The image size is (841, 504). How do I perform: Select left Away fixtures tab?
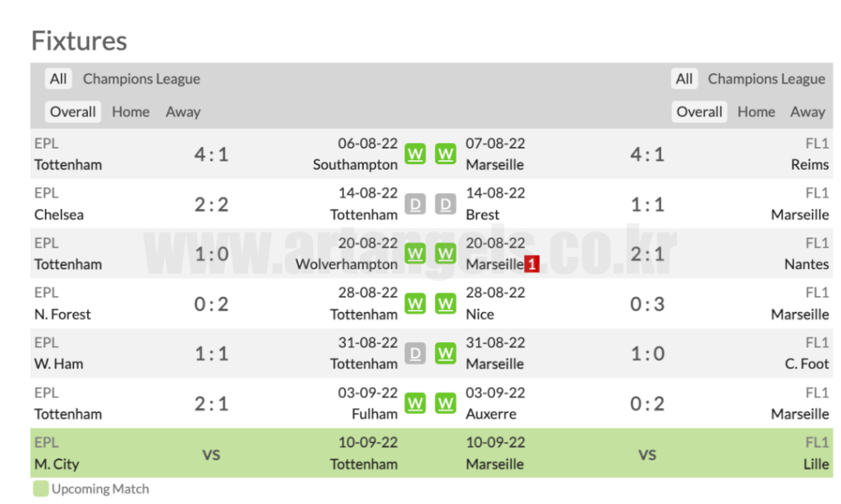(183, 112)
